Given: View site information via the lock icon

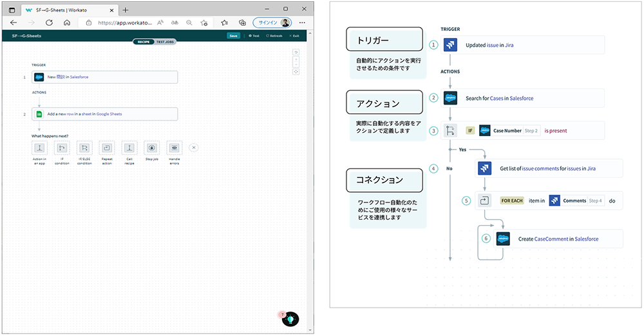Looking at the screenshot, I should click(x=89, y=23).
